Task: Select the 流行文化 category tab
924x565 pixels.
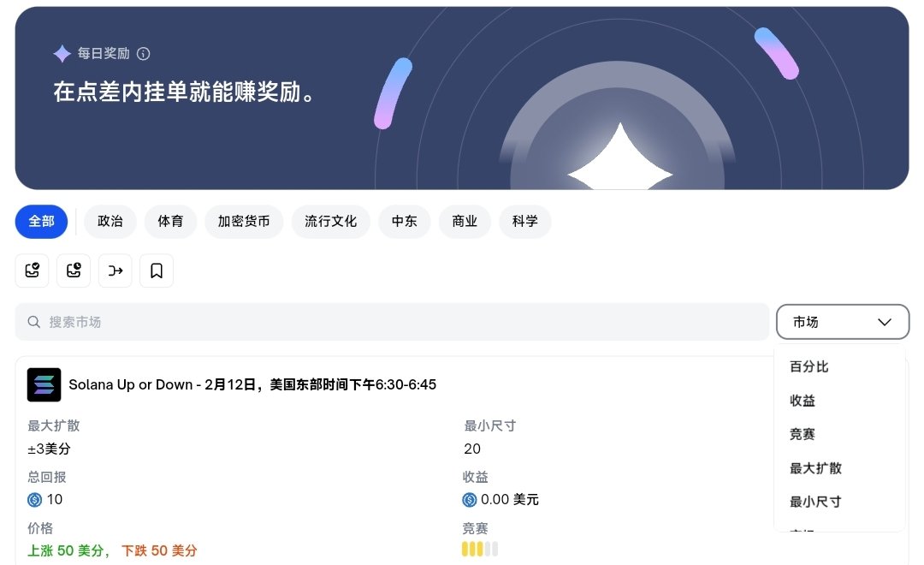Action: point(330,222)
